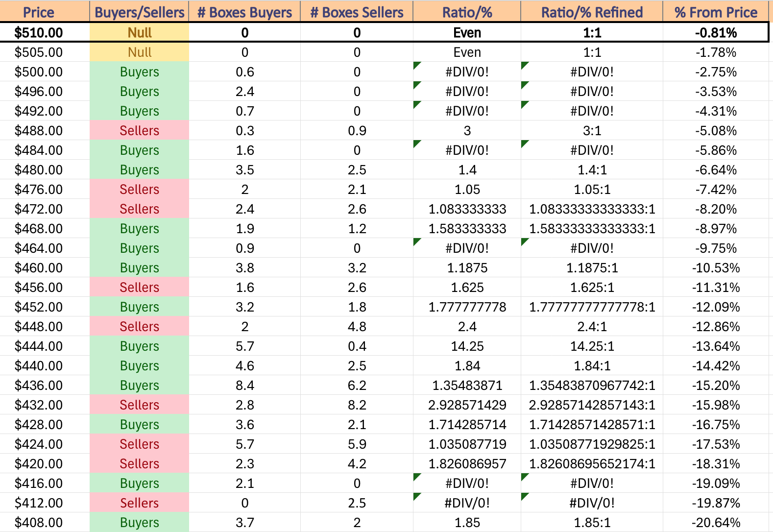
Task: Click the 2.4:1 refined ratio cell
Action: [592, 326]
